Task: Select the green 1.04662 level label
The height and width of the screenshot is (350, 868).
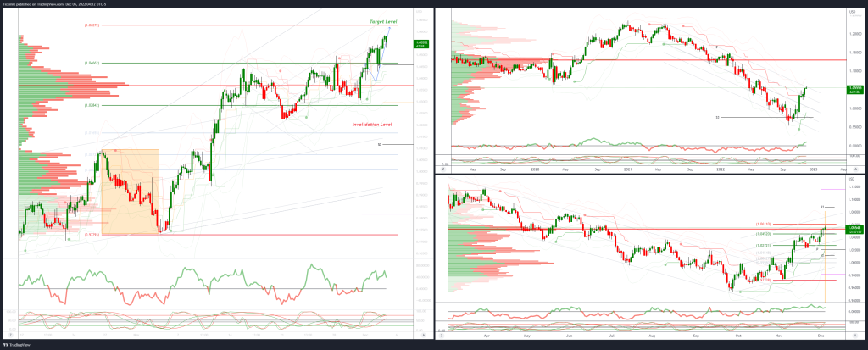Action: (93, 63)
